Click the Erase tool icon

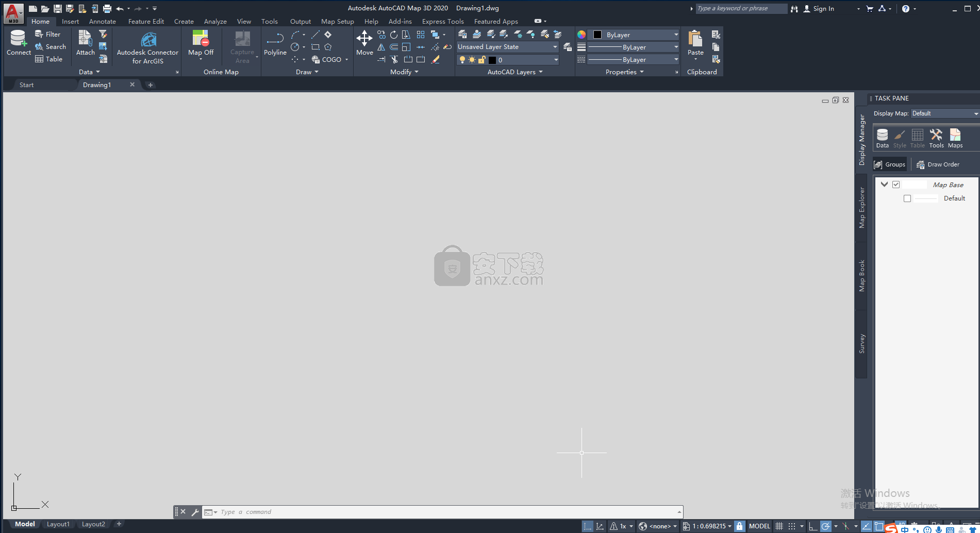436,59
